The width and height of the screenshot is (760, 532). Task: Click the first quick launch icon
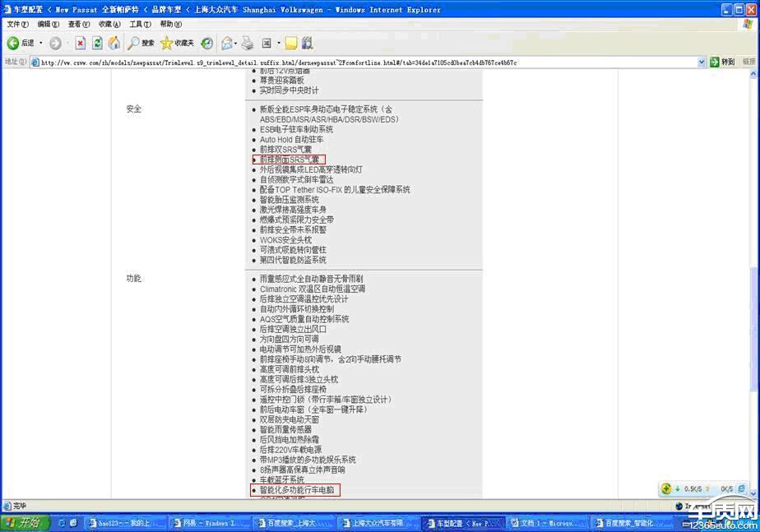click(x=62, y=523)
